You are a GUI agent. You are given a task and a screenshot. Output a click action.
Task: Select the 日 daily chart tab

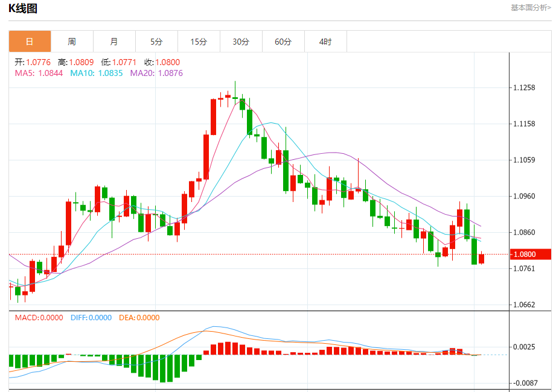(x=30, y=42)
